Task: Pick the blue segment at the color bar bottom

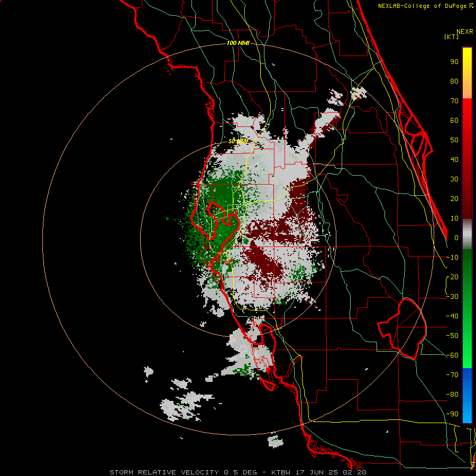Action: (467, 396)
